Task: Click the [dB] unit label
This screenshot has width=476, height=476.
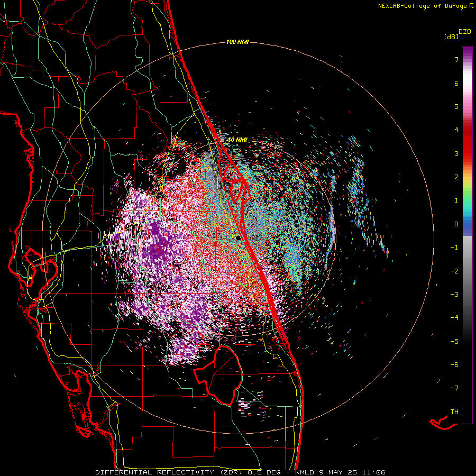Action: [x=451, y=37]
